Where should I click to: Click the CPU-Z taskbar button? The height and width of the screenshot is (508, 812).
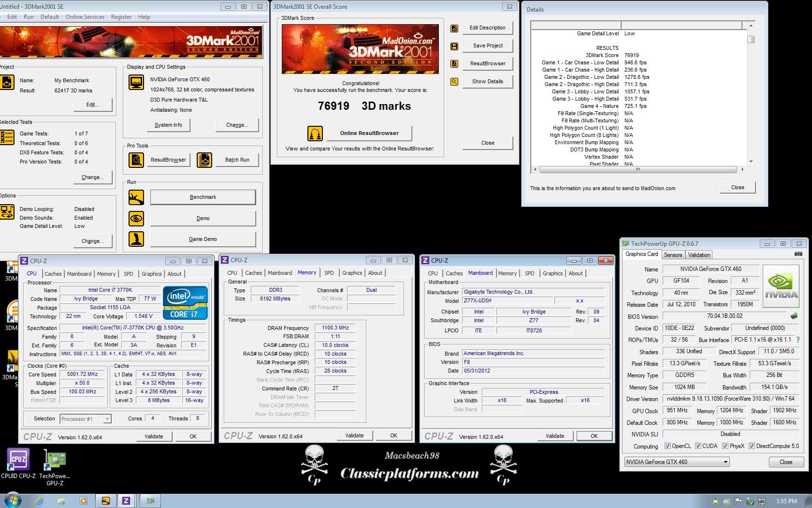[x=126, y=501]
